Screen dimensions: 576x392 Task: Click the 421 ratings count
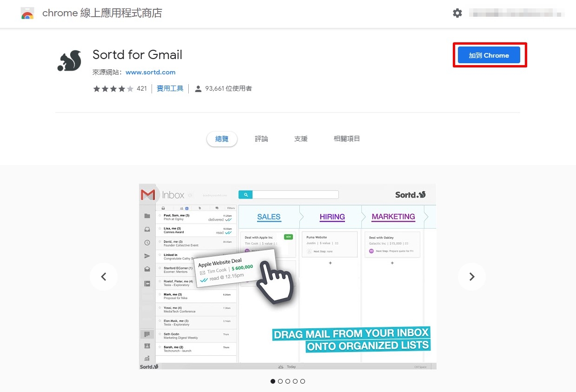click(x=141, y=88)
